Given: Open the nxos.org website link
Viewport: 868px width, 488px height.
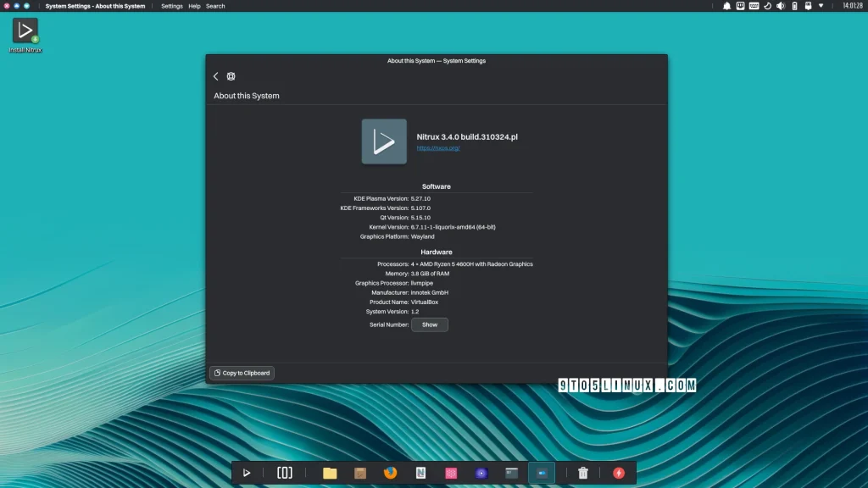Looking at the screenshot, I should tap(437, 148).
